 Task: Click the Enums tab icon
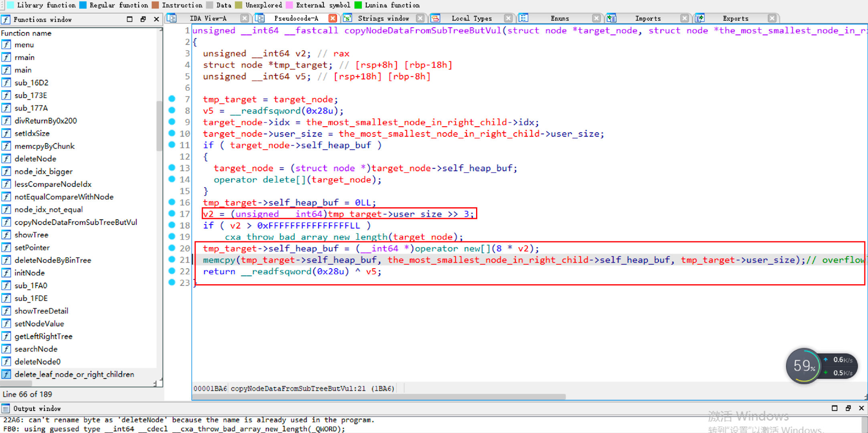coord(524,18)
